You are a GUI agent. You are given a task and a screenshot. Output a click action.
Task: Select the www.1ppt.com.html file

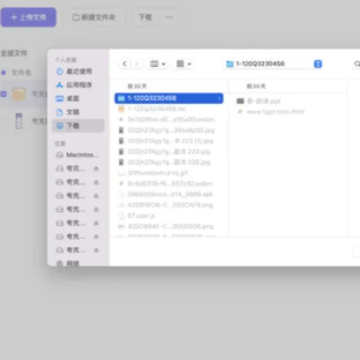coord(271,112)
